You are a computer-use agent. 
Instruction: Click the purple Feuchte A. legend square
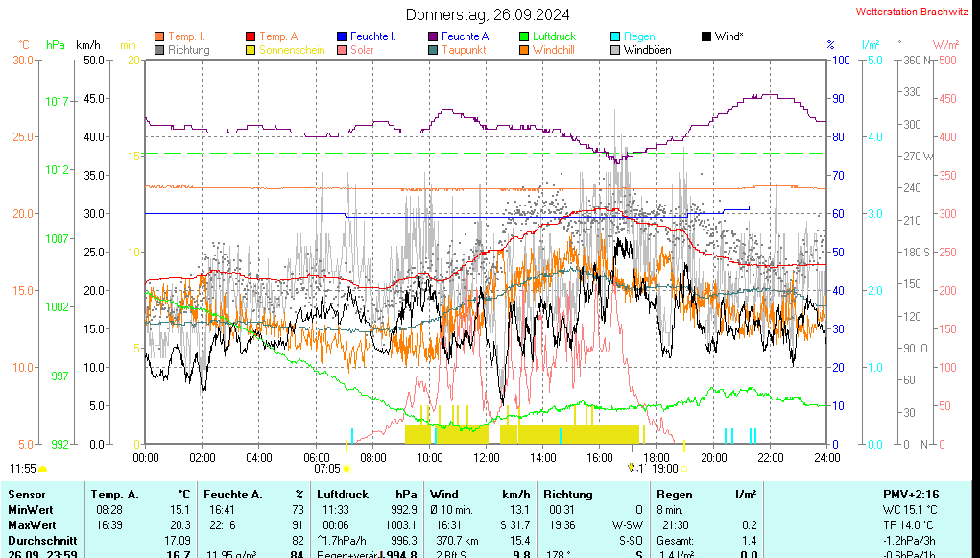(433, 36)
